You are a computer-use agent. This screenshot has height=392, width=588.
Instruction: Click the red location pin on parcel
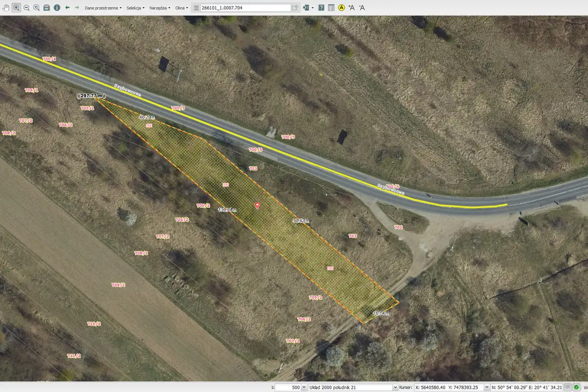point(257,205)
